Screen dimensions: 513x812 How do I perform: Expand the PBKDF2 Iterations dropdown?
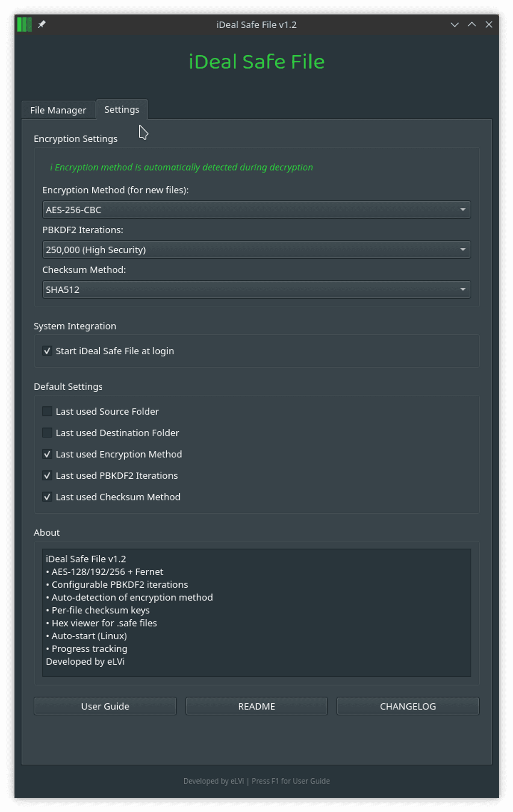(x=256, y=250)
